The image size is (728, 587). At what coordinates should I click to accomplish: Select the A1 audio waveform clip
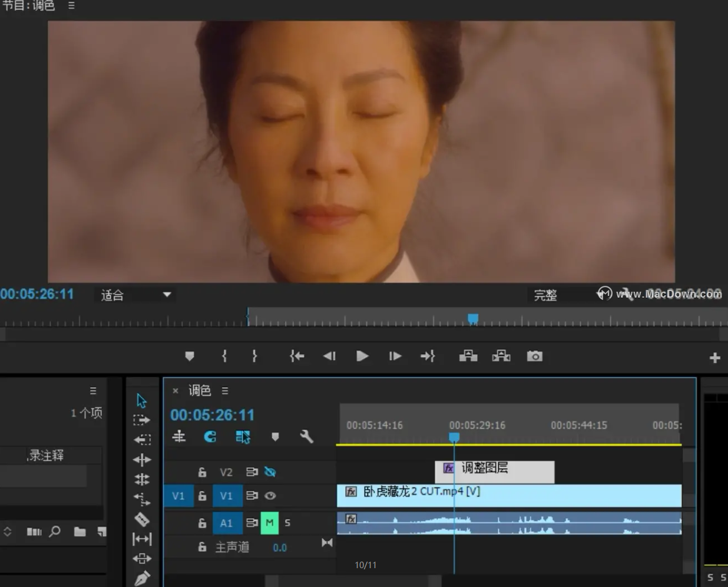coord(509,523)
